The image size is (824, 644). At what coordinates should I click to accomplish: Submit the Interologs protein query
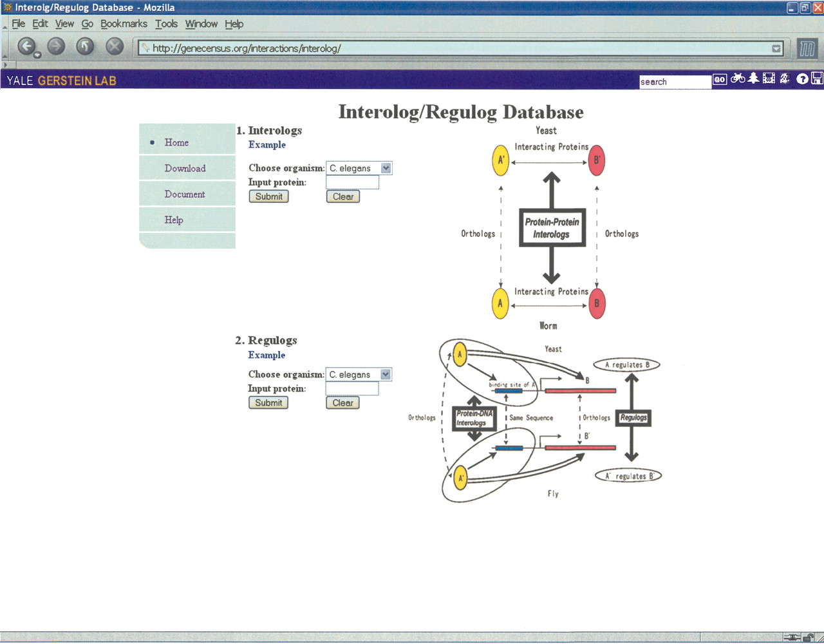(x=268, y=196)
